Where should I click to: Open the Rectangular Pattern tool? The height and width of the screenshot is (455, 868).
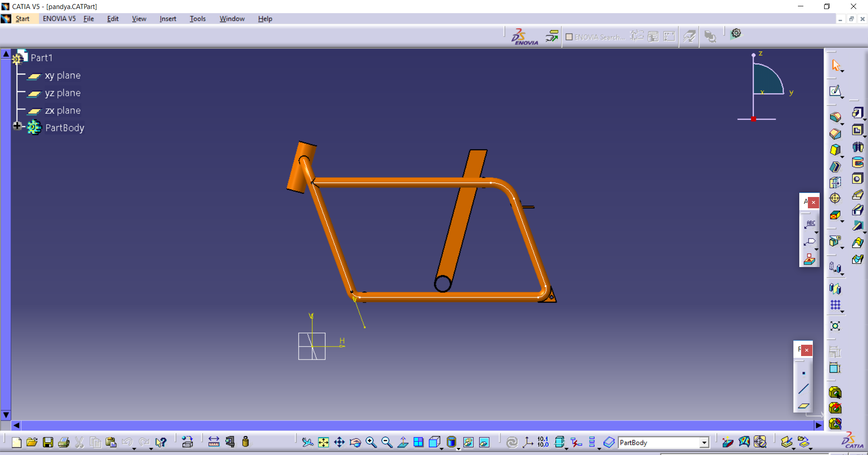[835, 305]
